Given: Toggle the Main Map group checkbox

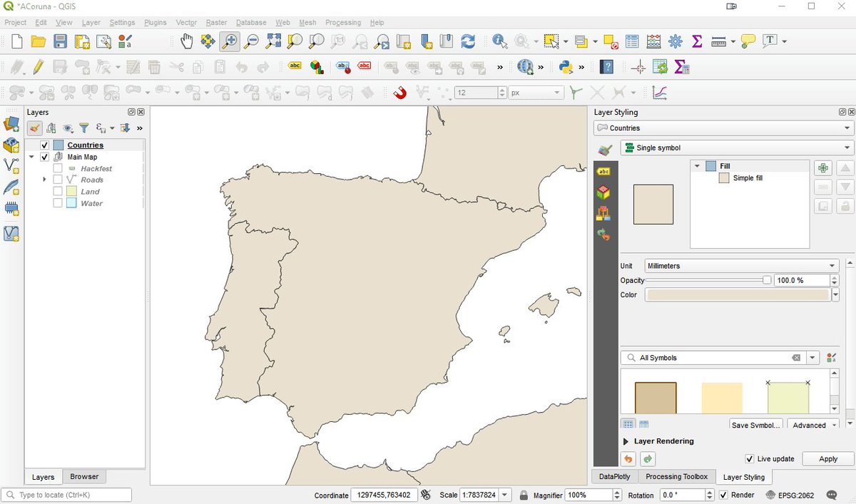Looking at the screenshot, I should (45, 157).
